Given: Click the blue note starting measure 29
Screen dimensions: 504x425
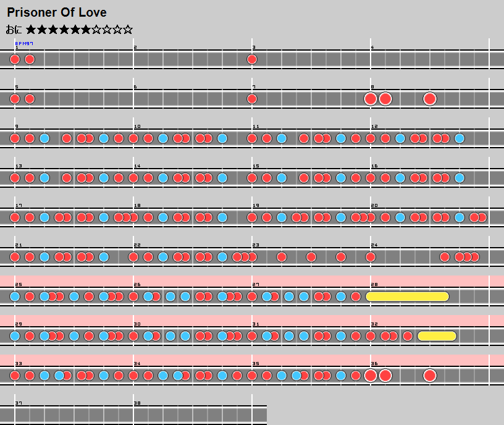Looking at the screenshot, I should point(15,336).
